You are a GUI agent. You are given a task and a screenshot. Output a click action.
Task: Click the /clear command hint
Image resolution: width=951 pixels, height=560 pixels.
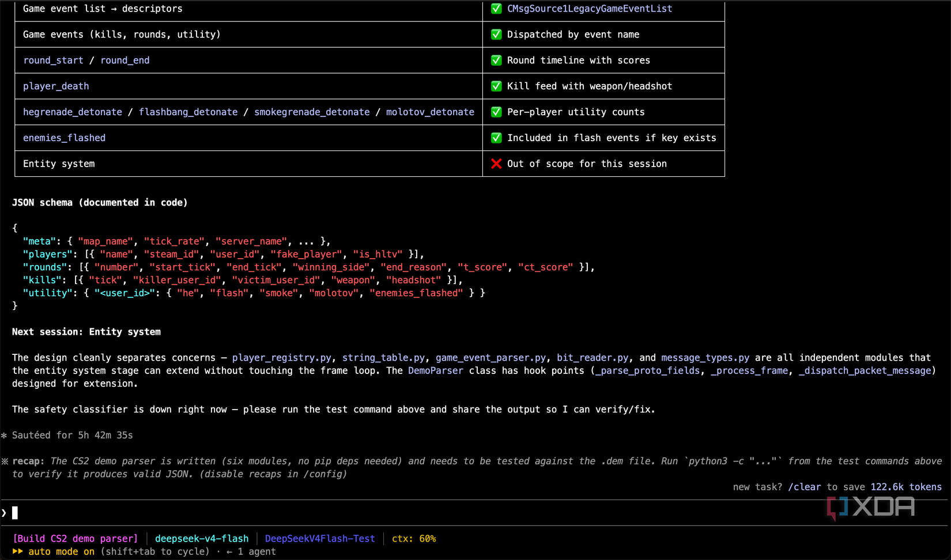tap(805, 487)
